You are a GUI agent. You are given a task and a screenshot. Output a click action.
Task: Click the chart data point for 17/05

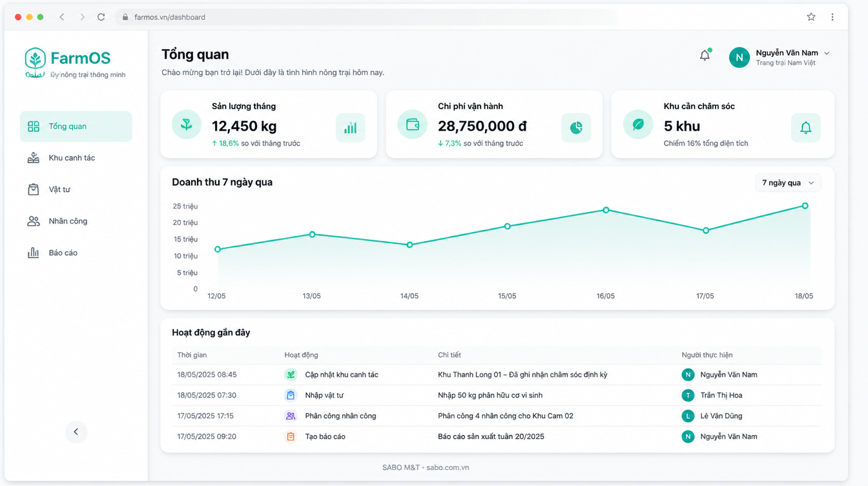[x=706, y=230]
